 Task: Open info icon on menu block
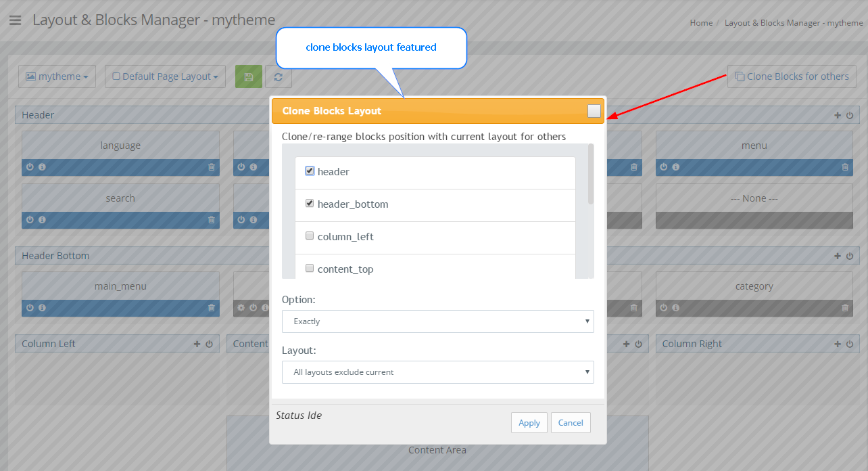click(676, 166)
